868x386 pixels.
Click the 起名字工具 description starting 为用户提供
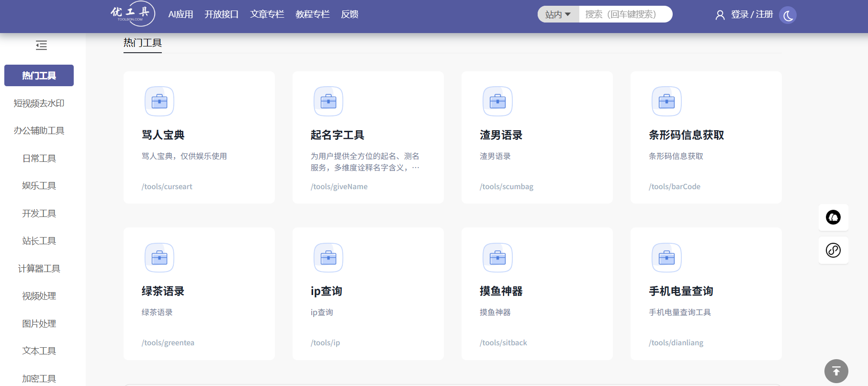[365, 162]
